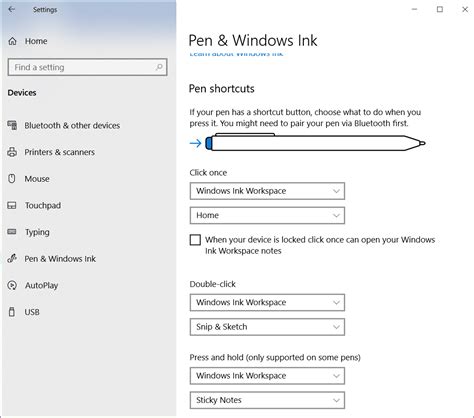Select the Mouse icon

[12, 179]
